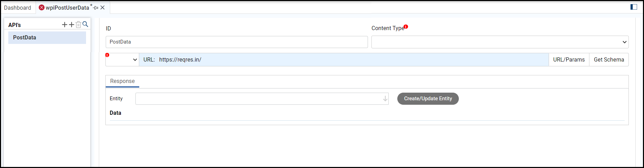Pin the wpiPostUserData tab
644x168 pixels.
point(96,8)
